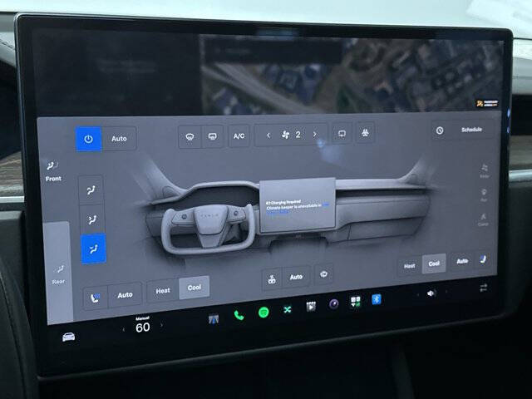Set driver seat to Auto

click(125, 295)
